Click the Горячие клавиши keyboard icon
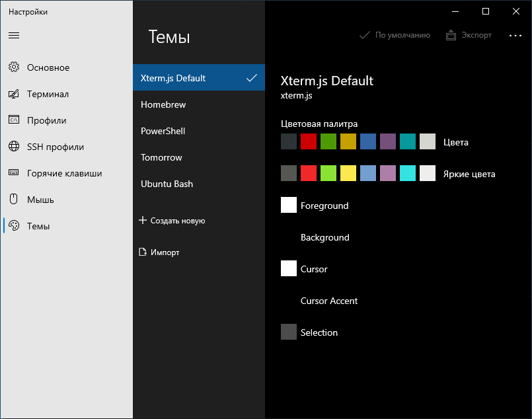The height and width of the screenshot is (419, 532). (x=13, y=173)
